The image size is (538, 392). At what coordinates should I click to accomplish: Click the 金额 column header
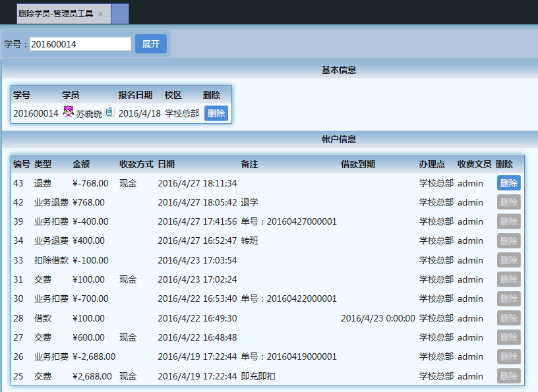pyautogui.click(x=81, y=164)
